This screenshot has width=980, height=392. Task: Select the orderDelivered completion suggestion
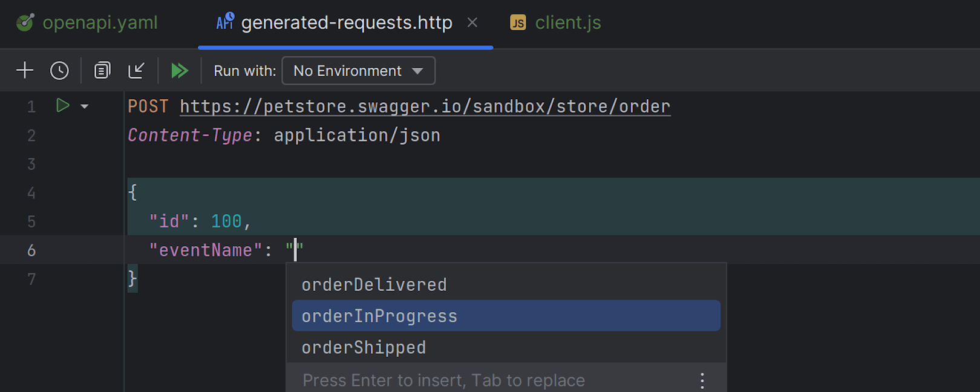(374, 284)
